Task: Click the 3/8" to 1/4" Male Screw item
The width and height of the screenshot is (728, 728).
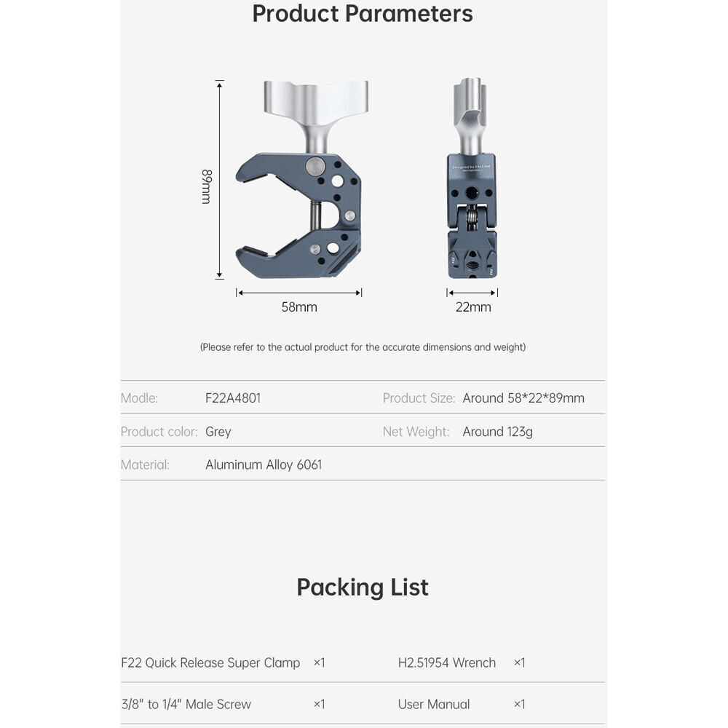Action: coord(186,704)
